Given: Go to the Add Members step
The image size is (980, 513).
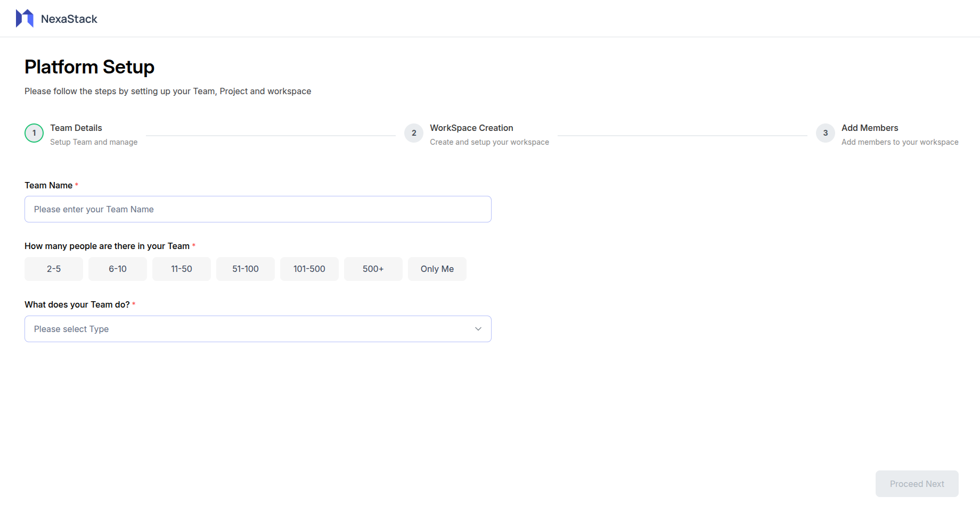Looking at the screenshot, I should [870, 128].
